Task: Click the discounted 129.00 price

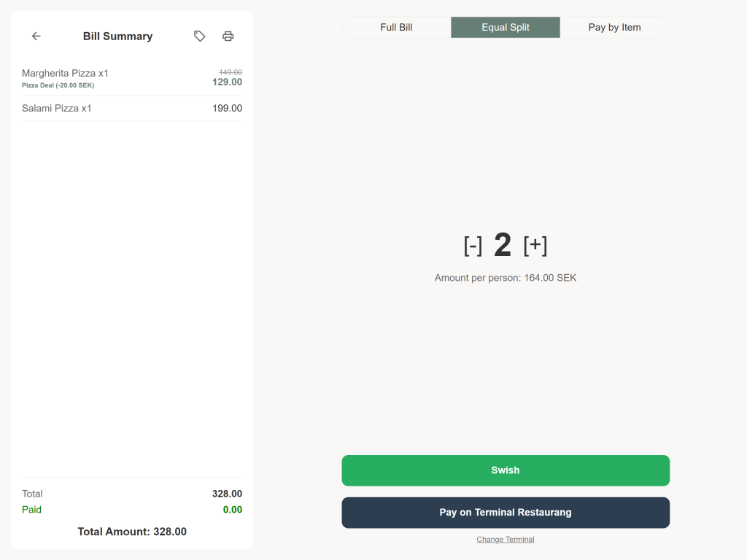Action: [228, 82]
